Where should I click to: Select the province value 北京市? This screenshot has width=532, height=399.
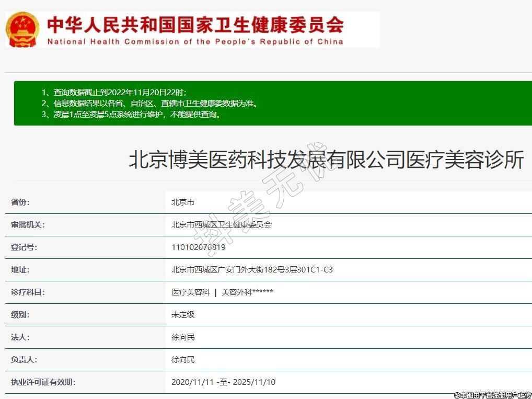[183, 202]
